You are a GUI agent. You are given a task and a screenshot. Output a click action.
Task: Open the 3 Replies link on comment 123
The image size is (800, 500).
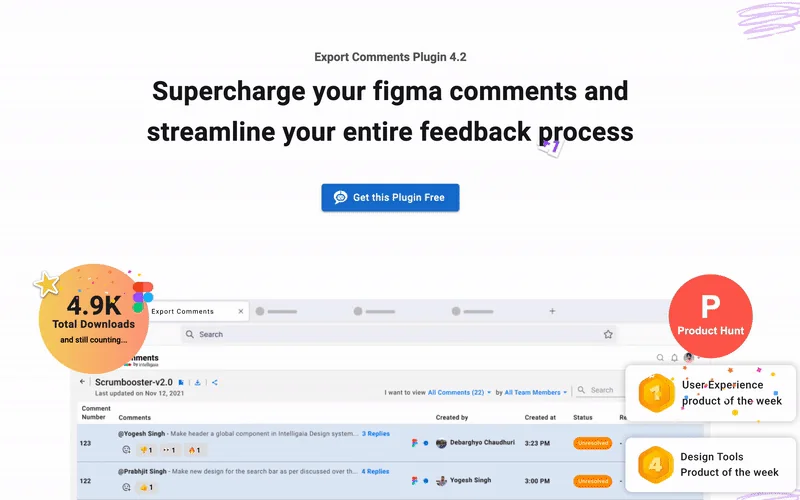(x=376, y=434)
